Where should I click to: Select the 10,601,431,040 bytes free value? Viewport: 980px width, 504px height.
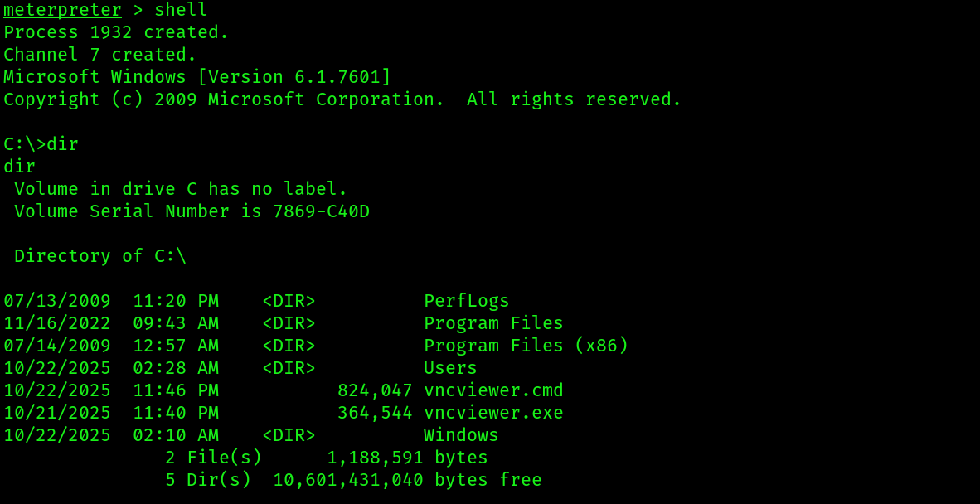(407, 480)
